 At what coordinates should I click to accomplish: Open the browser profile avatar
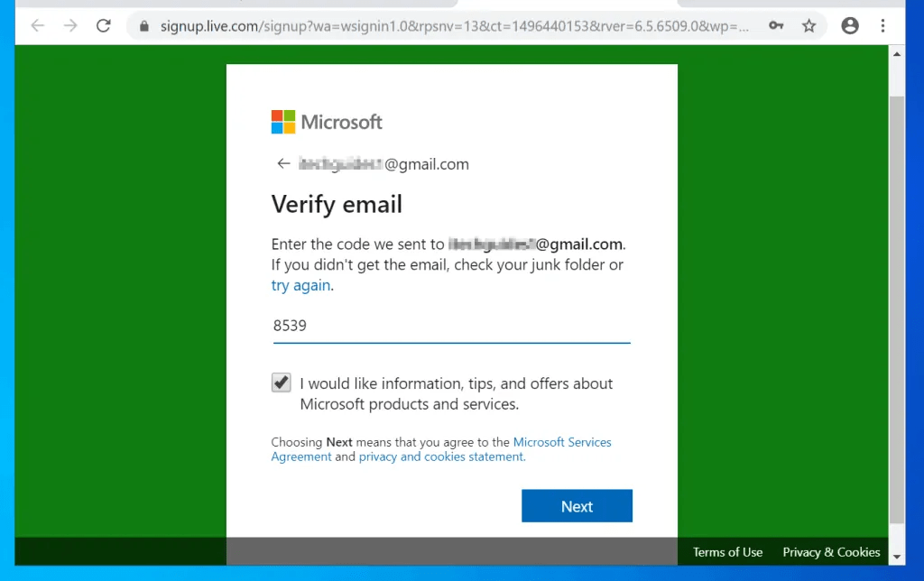(x=849, y=25)
